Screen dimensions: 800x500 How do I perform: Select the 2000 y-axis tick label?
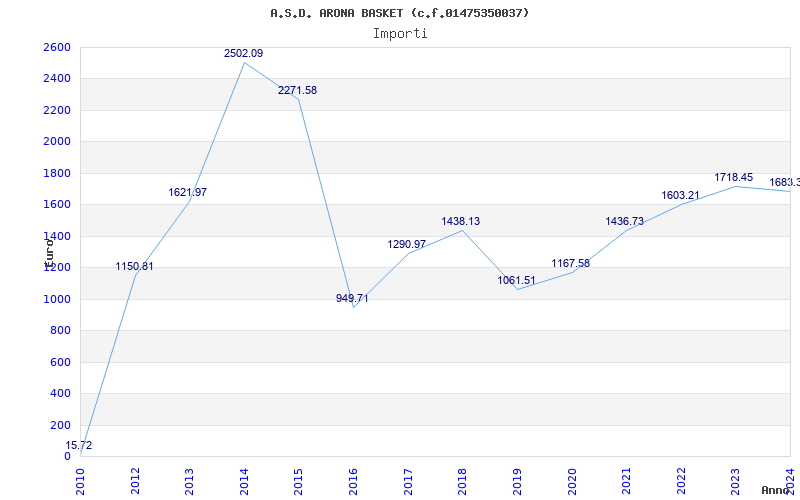click(x=57, y=141)
